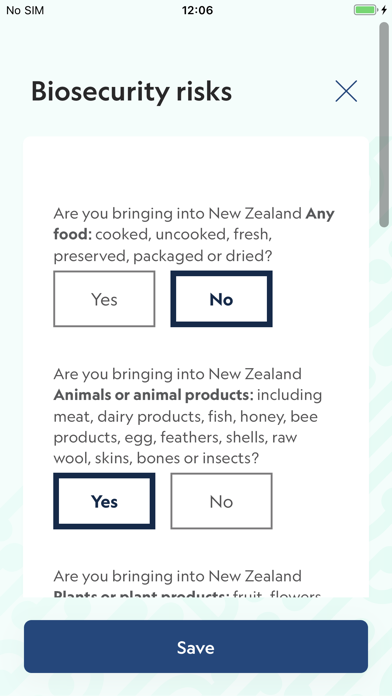Tap the 12:06 clock in the status bar
392x696 pixels.
point(197,10)
